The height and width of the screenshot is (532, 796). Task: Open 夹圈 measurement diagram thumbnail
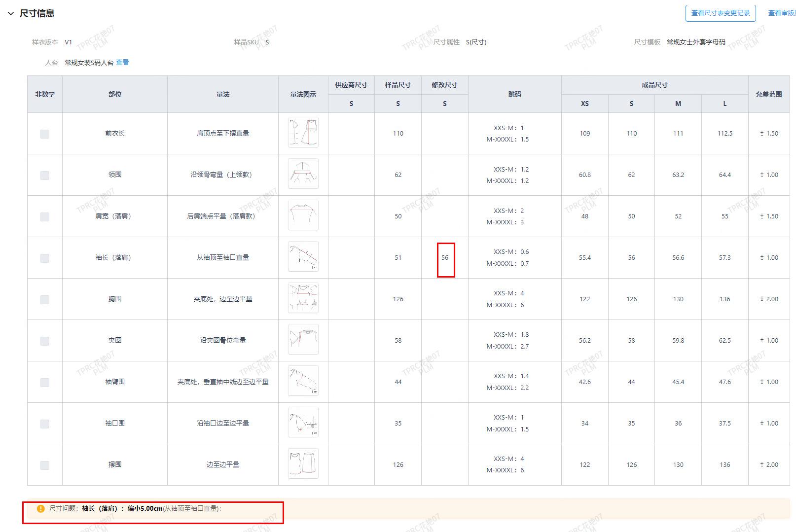[303, 340]
